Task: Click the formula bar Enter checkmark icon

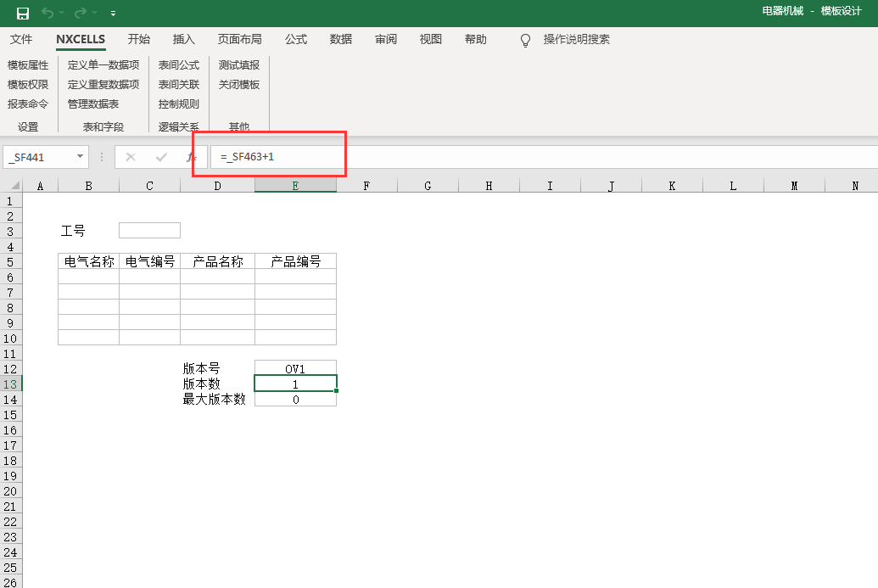Action: point(161,157)
